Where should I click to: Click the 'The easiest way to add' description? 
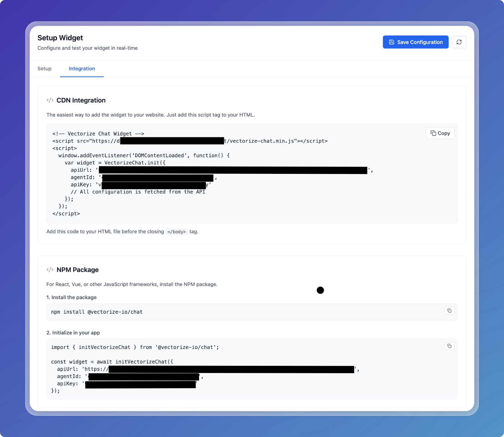click(151, 115)
